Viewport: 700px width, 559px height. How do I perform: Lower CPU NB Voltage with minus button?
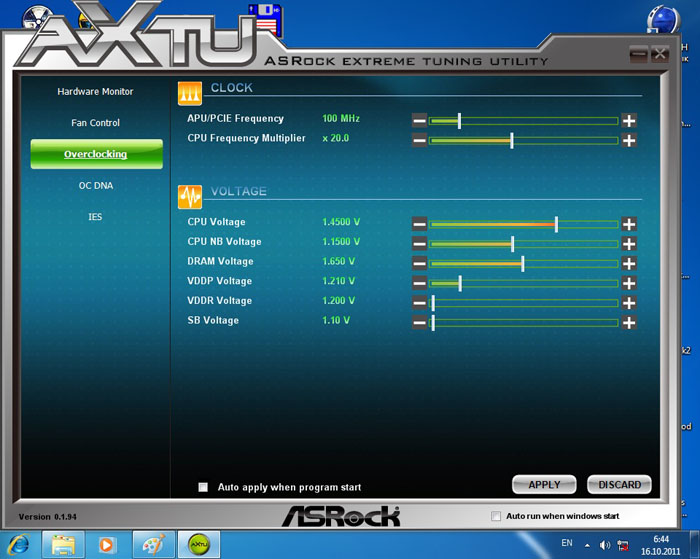coord(419,244)
